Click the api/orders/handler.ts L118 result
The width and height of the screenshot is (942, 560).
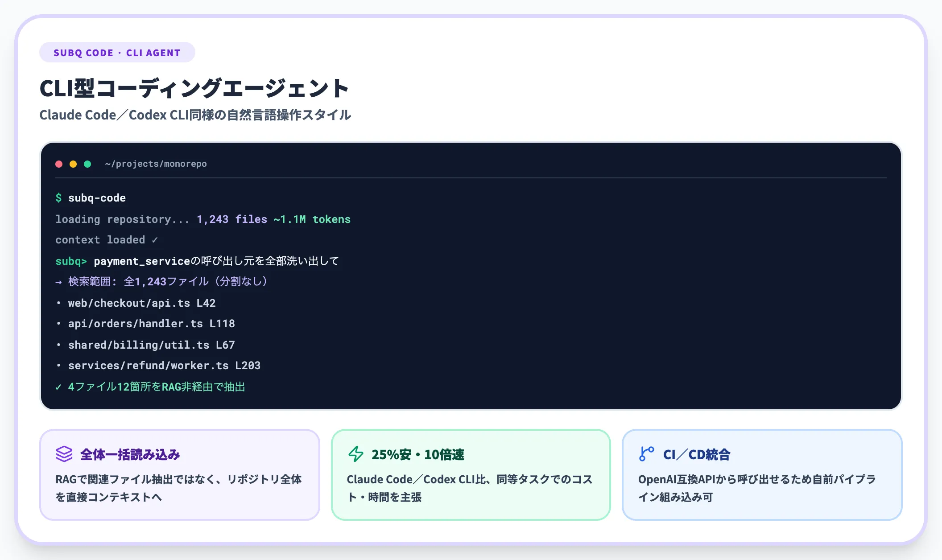[x=145, y=323]
